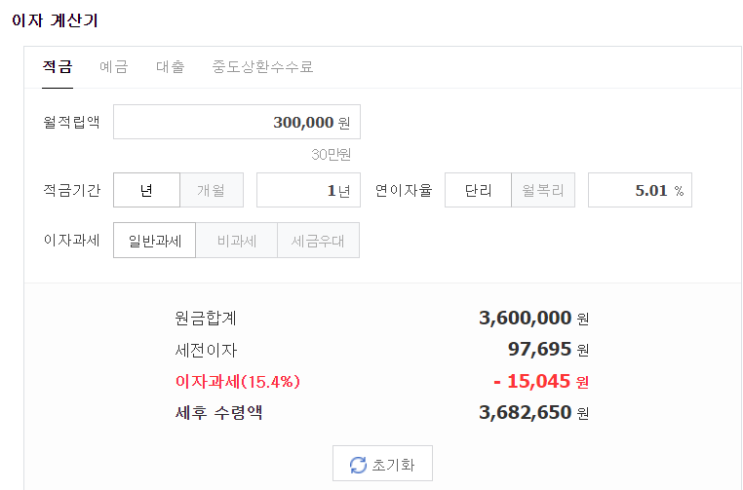Click the refresh icon in 초기화 button

[358, 465]
